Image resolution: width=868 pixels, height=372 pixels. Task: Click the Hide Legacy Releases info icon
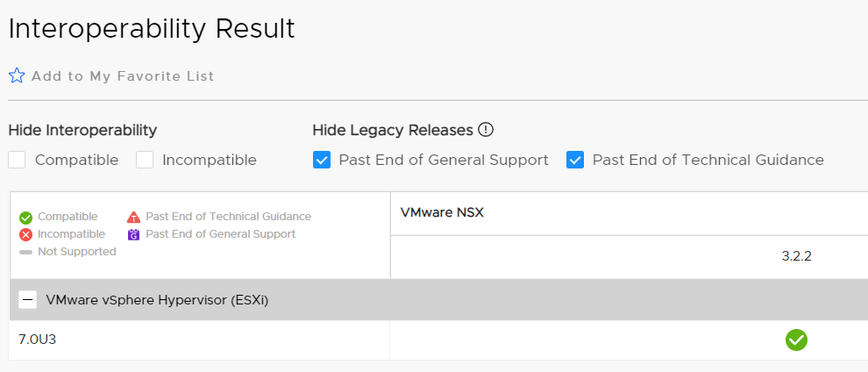(x=486, y=130)
